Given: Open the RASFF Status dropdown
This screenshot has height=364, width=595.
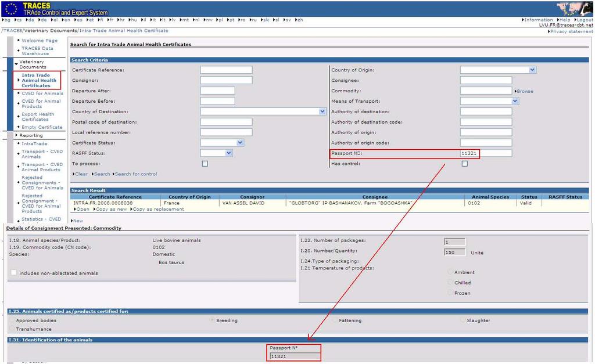Looking at the screenshot, I should click(x=228, y=153).
